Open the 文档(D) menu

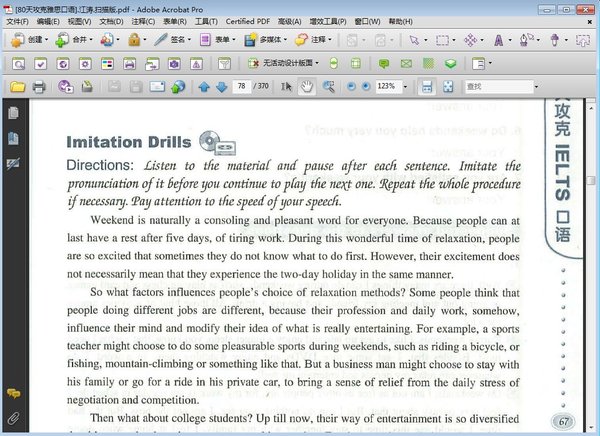pyautogui.click(x=111, y=21)
